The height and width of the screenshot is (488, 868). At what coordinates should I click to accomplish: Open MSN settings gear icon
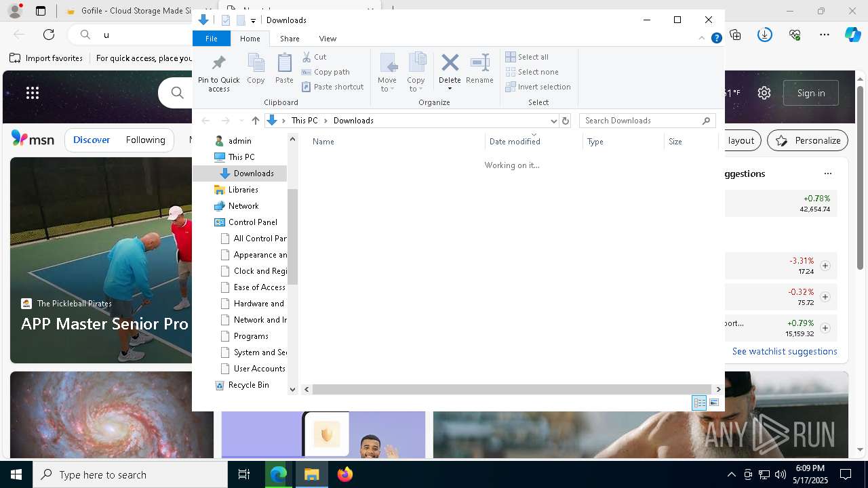tap(764, 93)
